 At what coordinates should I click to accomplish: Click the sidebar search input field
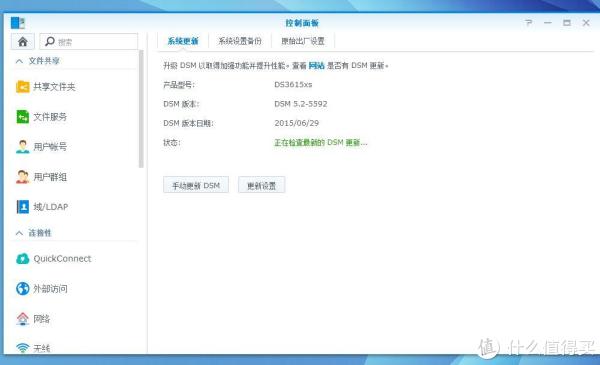click(x=89, y=41)
